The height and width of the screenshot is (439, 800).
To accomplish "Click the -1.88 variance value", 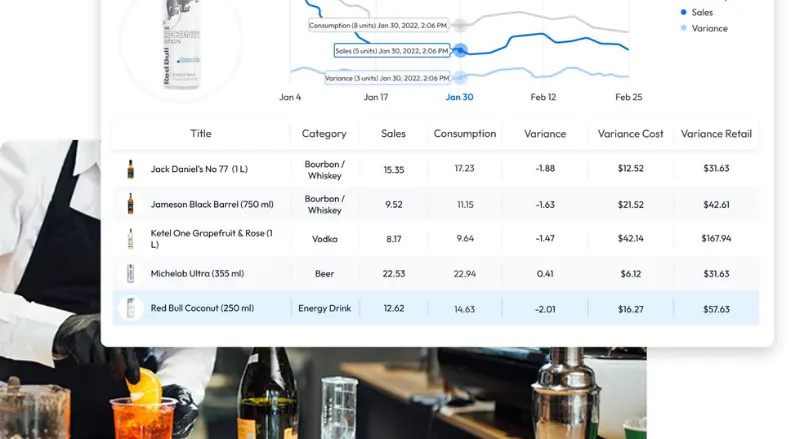I will click(x=545, y=168).
